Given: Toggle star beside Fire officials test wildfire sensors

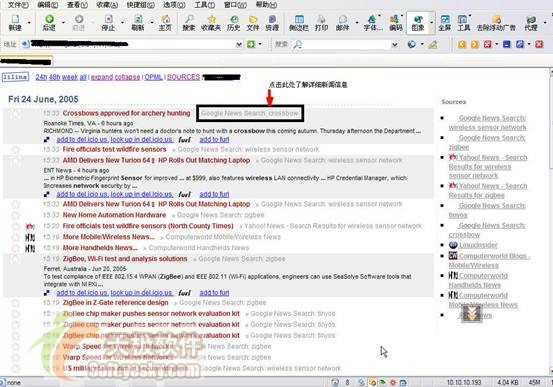Looking at the screenshot, I should 16,150.
